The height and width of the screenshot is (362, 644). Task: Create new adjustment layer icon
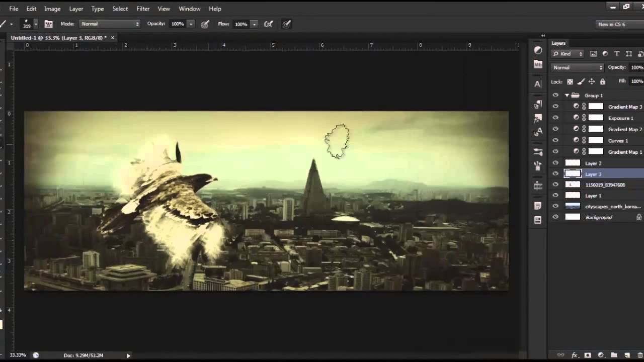(601, 355)
